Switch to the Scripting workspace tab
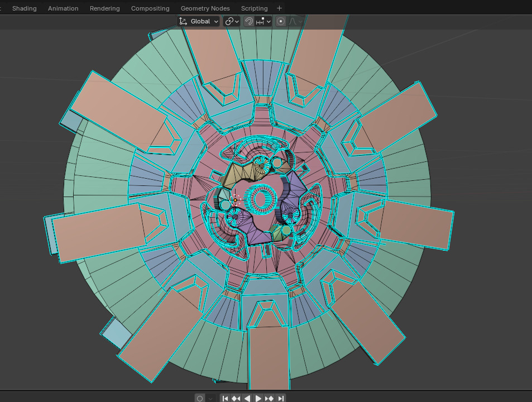This screenshot has height=402, width=532. click(254, 8)
